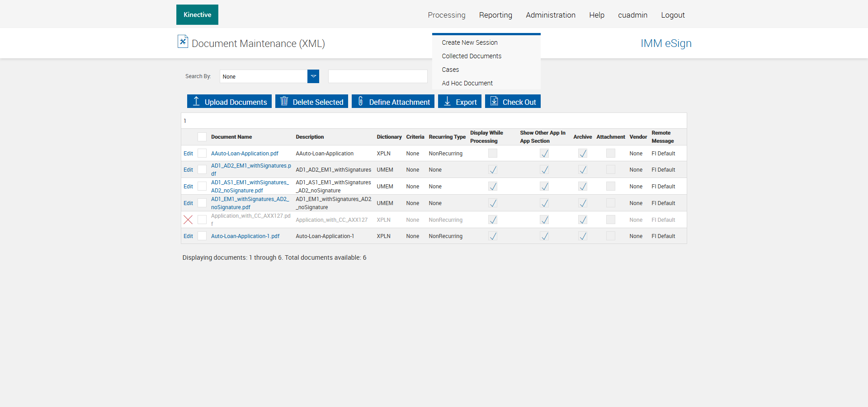868x407 pixels.
Task: Choose Create New Session from Processing menu
Action: 469,42
